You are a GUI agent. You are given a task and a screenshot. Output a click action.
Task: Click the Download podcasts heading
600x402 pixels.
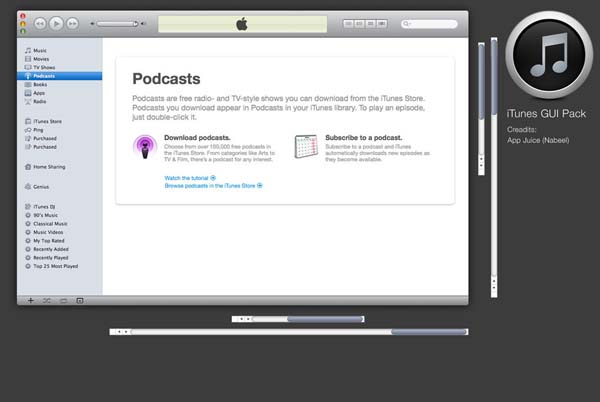click(x=197, y=138)
